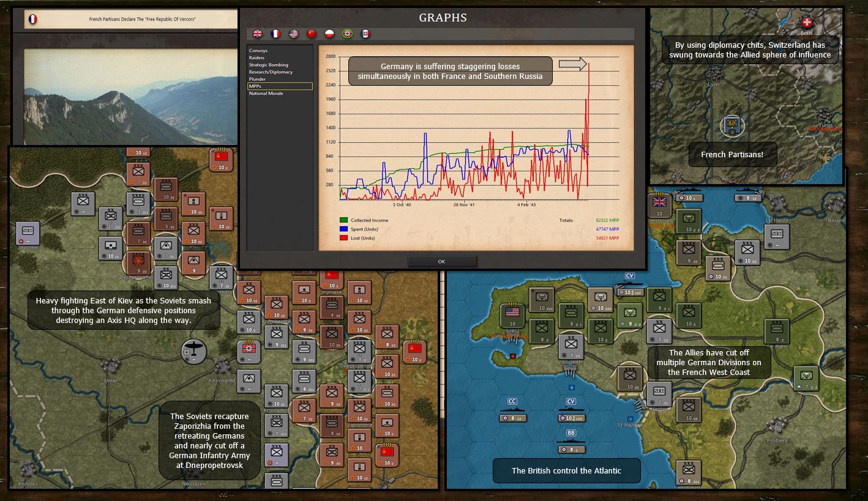Select the French Partisans unit near Turin
Screen dimensions: 868x501
(731, 126)
